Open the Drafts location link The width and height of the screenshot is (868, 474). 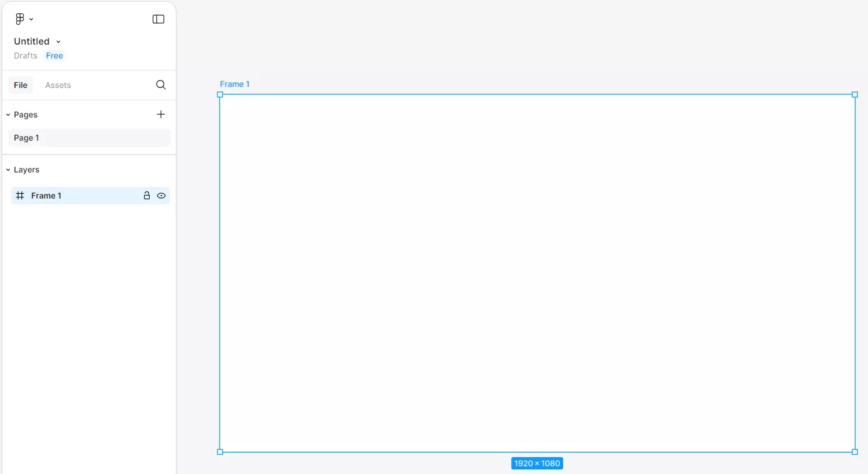point(25,56)
